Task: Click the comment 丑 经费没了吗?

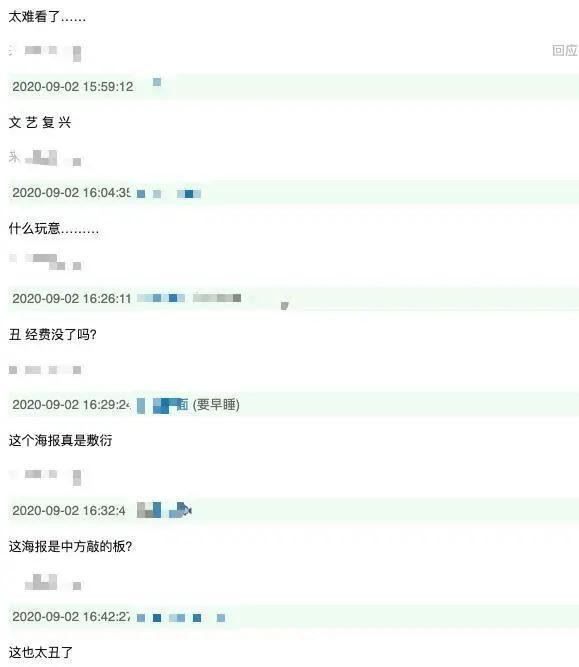Action: 53,335
